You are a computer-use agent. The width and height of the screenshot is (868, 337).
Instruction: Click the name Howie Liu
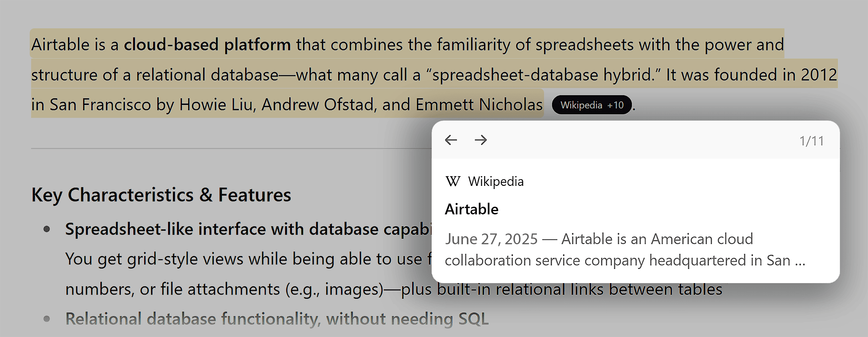pyautogui.click(x=218, y=105)
